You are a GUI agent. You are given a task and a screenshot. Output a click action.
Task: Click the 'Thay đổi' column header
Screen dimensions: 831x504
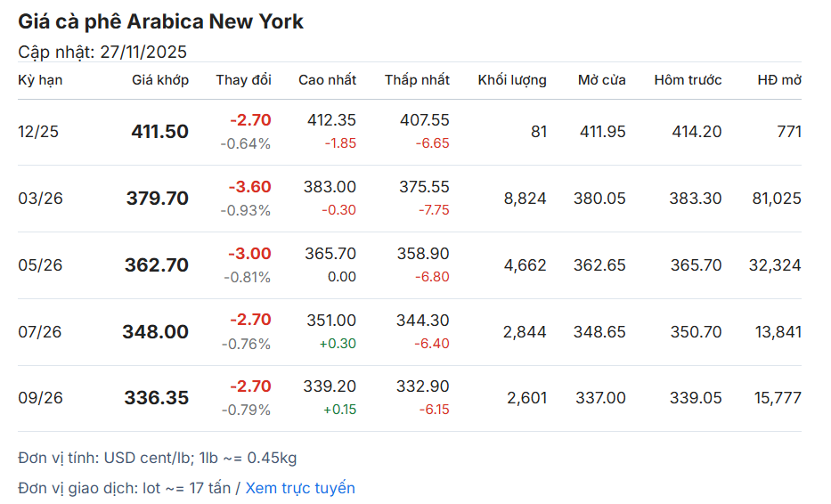[243, 80]
